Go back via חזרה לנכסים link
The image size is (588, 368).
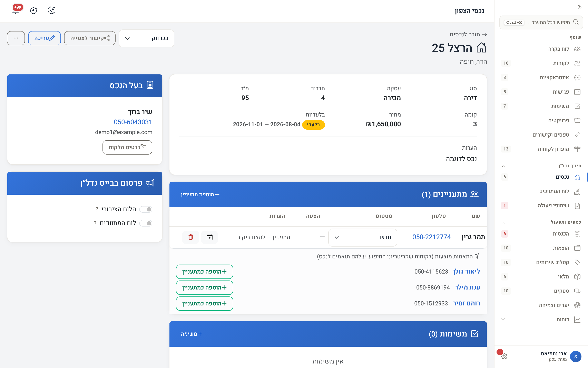(468, 34)
